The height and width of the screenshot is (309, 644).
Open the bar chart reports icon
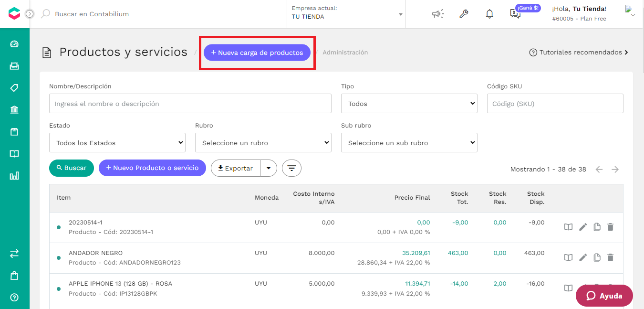14,176
